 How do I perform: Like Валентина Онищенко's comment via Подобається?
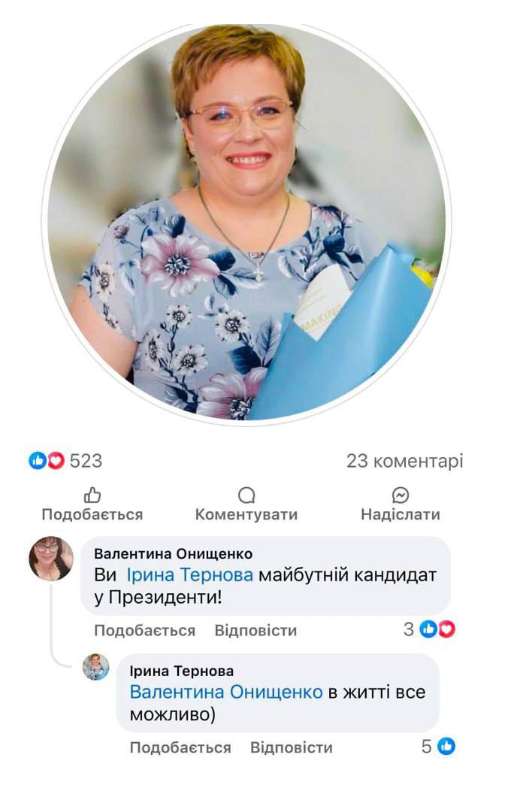tap(145, 631)
